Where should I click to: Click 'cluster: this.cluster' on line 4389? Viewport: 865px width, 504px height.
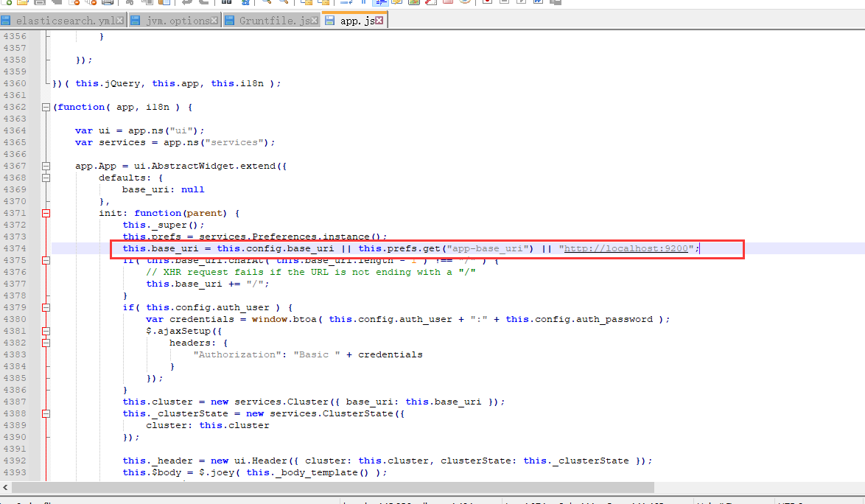coord(208,426)
